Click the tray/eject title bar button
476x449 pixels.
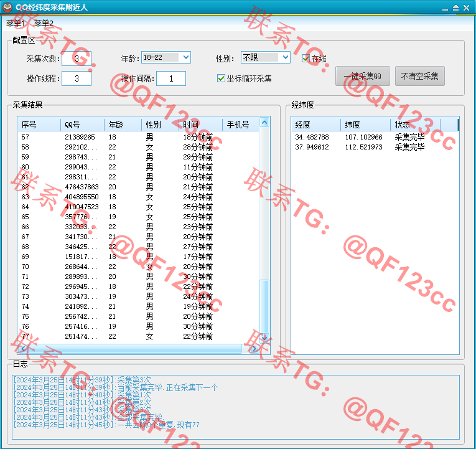click(x=455, y=8)
